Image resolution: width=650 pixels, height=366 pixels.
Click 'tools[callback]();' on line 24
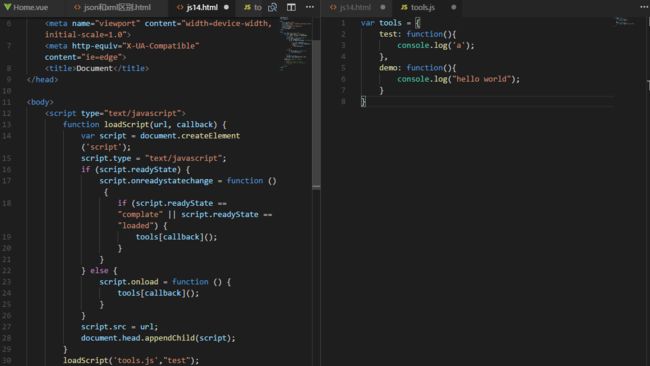click(158, 293)
